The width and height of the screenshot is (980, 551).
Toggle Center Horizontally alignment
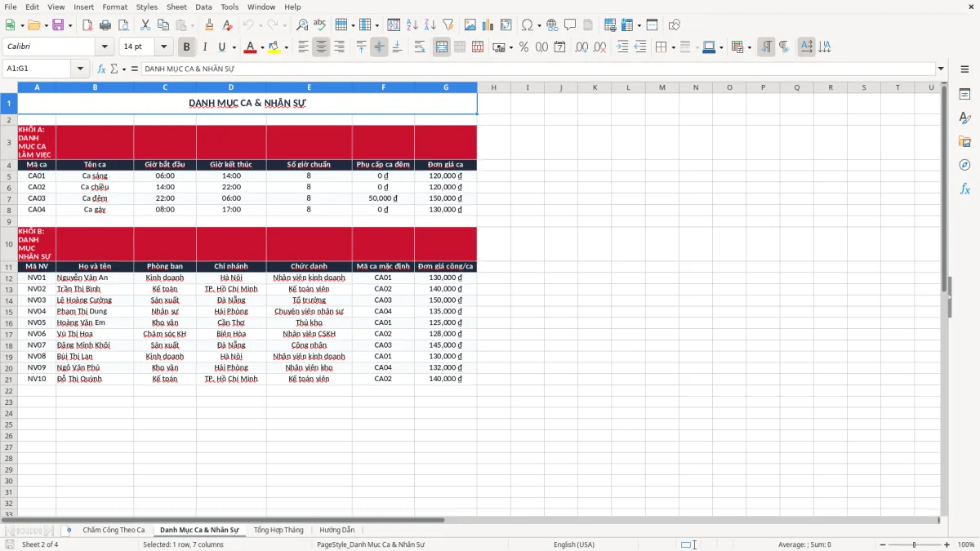coord(321,47)
